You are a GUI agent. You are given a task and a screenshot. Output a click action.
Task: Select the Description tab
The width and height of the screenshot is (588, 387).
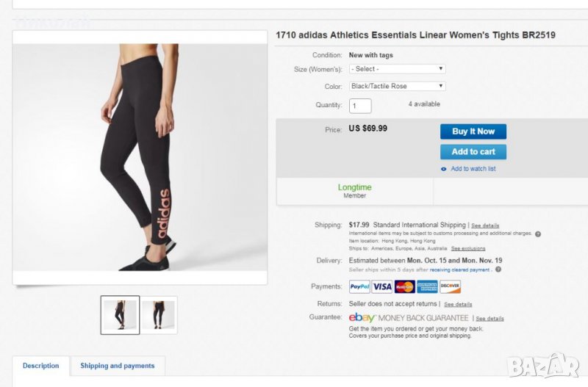(x=41, y=366)
